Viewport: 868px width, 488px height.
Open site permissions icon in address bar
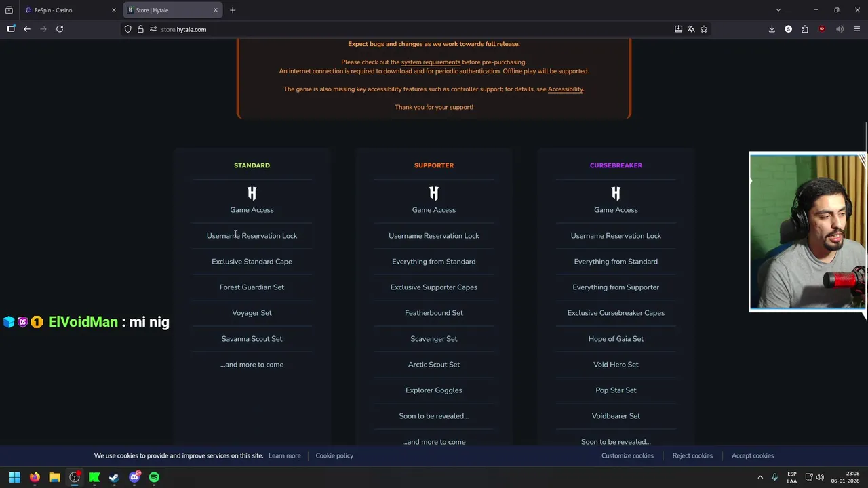coord(153,29)
